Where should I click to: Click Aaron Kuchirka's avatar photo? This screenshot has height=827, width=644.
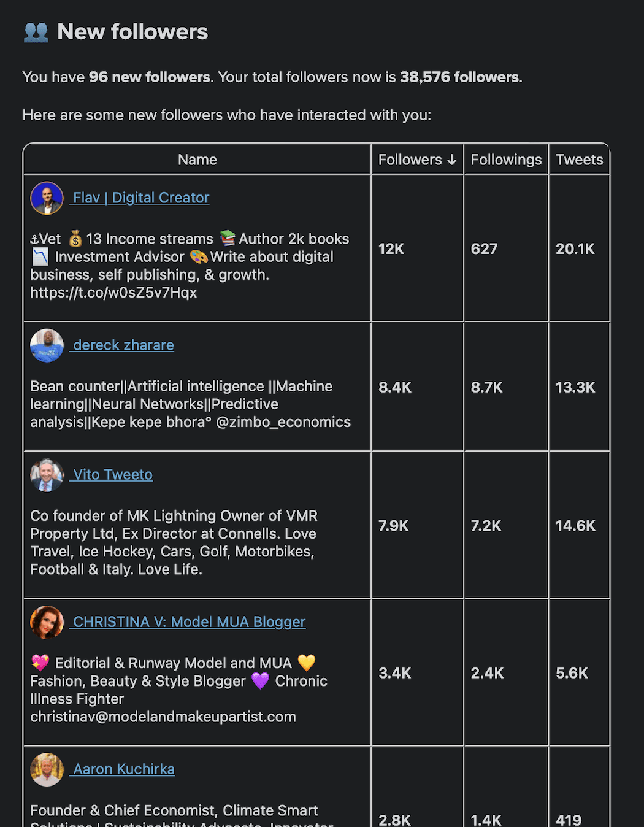[x=47, y=769]
